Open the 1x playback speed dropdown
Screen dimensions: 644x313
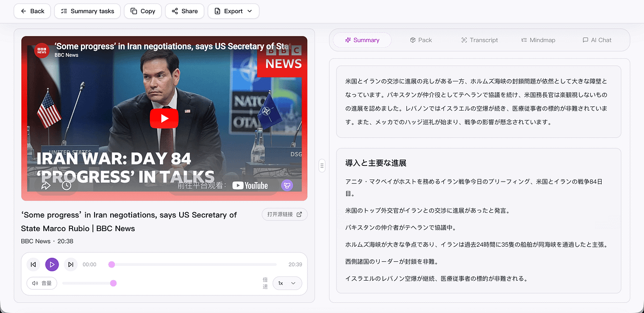(287, 283)
